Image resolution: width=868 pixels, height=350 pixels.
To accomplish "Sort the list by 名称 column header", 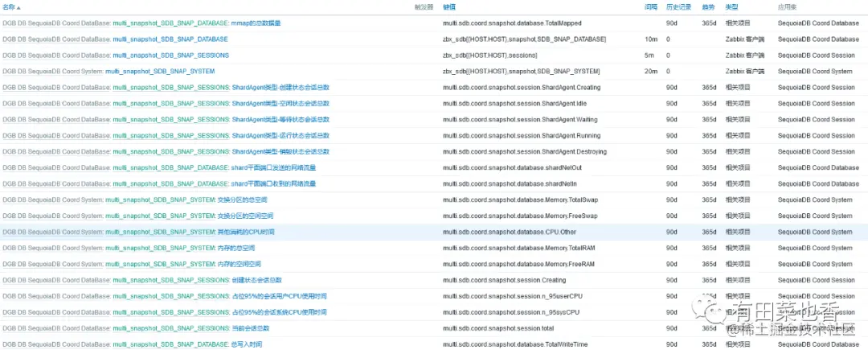I will pyautogui.click(x=11, y=7).
